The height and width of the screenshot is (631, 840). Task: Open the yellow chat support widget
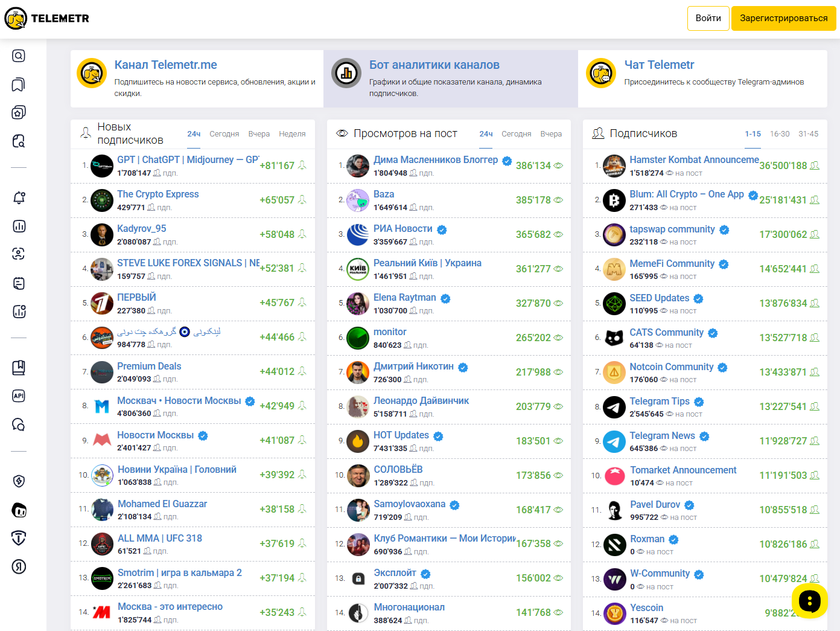pos(810,601)
